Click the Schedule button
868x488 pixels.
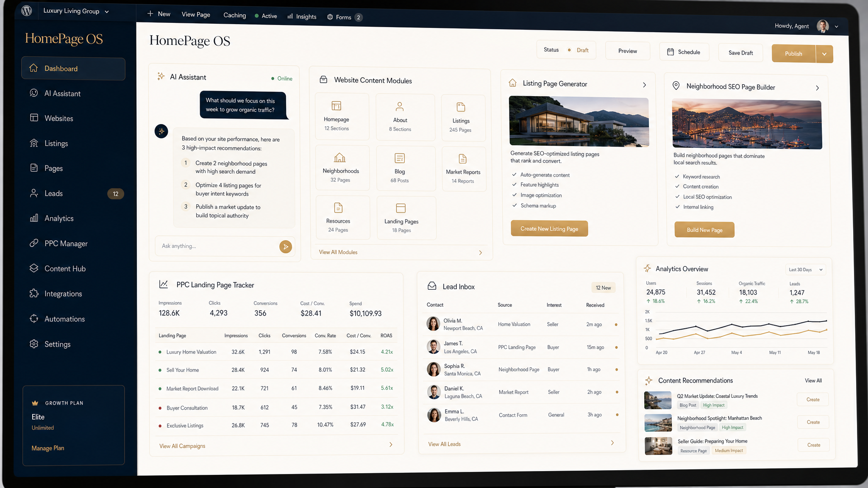(x=684, y=52)
